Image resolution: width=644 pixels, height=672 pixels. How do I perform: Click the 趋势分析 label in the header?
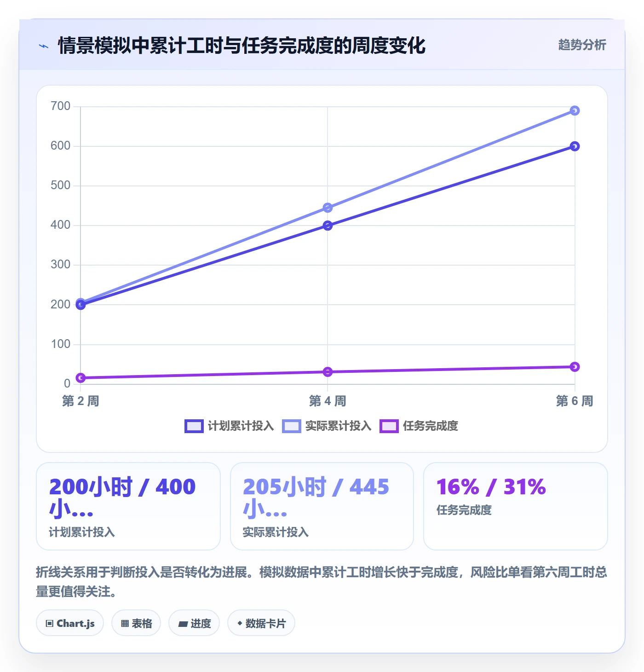(x=582, y=45)
